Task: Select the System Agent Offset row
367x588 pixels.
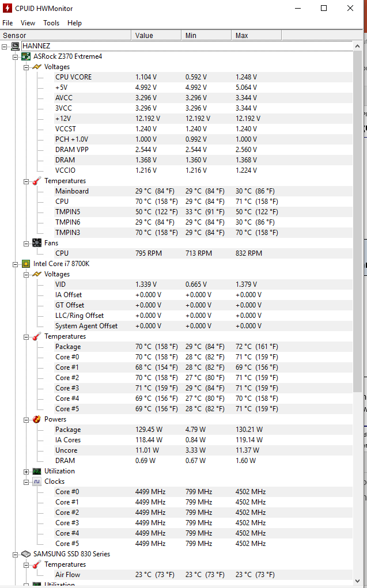Action: [x=203, y=326]
